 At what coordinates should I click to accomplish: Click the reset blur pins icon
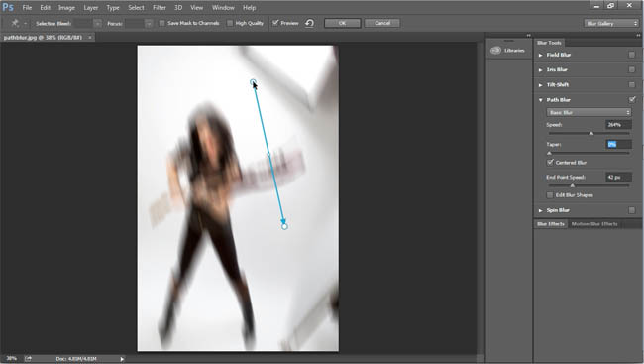point(310,23)
